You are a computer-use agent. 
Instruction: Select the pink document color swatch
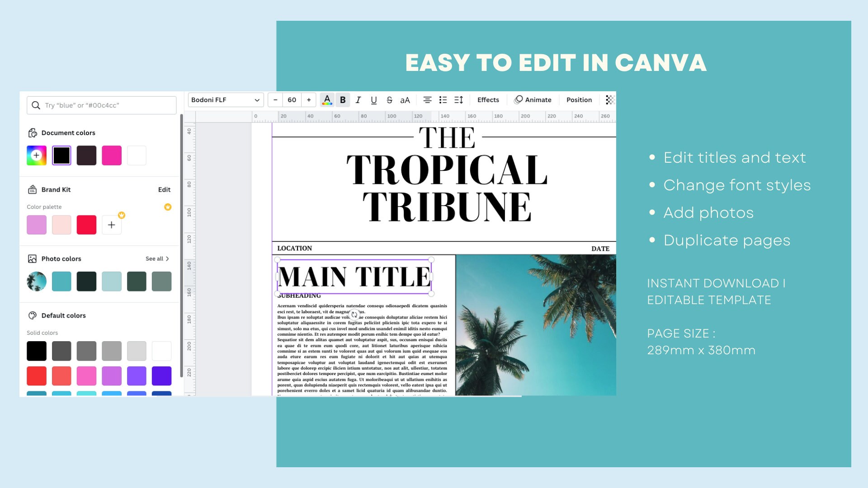[112, 155]
